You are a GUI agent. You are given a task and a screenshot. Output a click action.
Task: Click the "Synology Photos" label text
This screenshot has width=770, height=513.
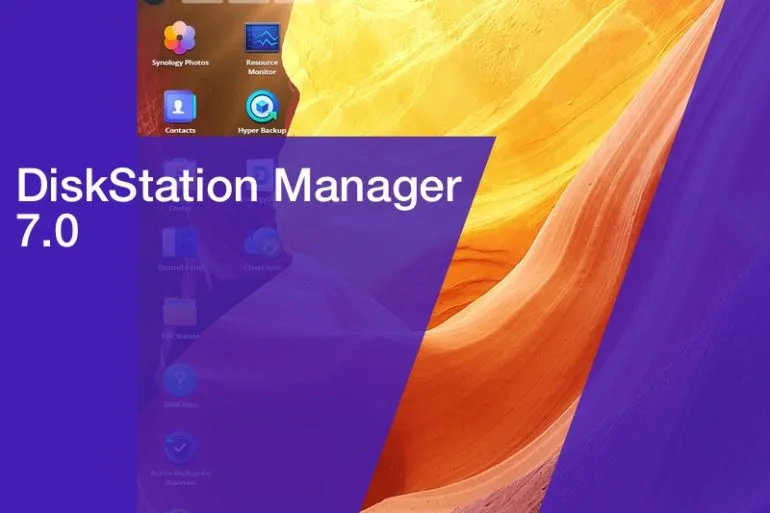180,63
